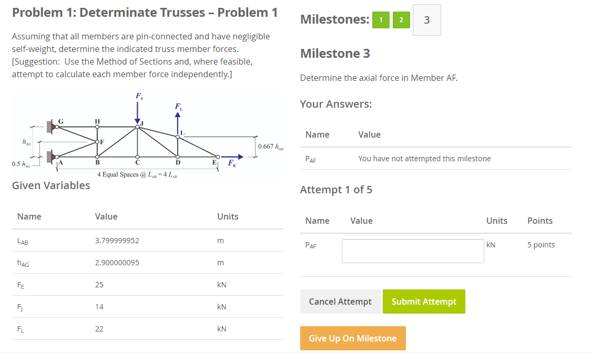This screenshot has width=591, height=364.
Task: Click the Given Variables heading
Action: [x=49, y=185]
